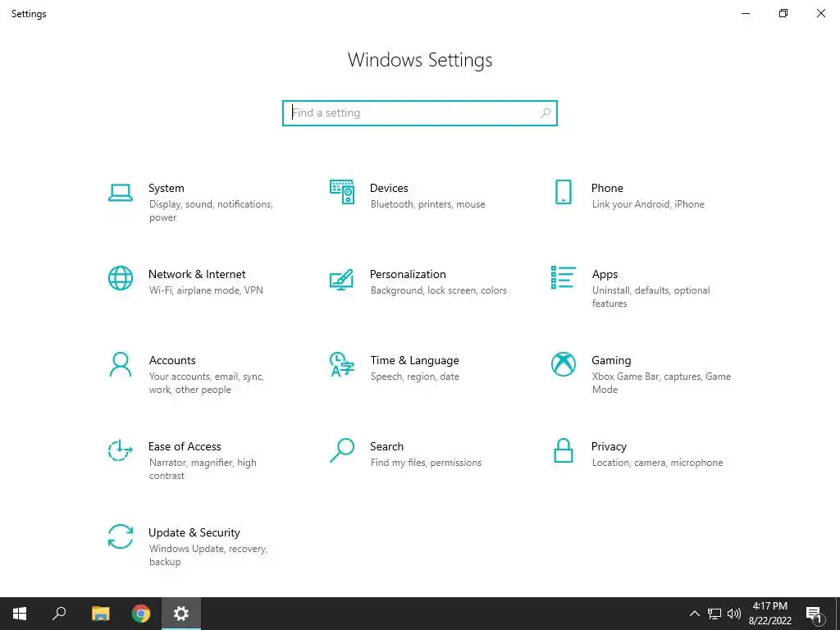Image resolution: width=840 pixels, height=630 pixels.
Task: Open the Phone settings title
Action: pos(607,188)
